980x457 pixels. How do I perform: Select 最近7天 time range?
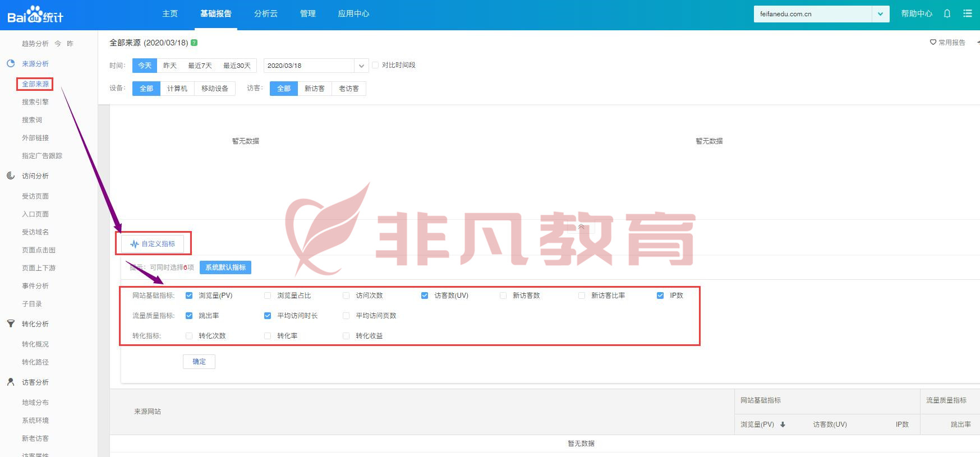[x=200, y=66]
